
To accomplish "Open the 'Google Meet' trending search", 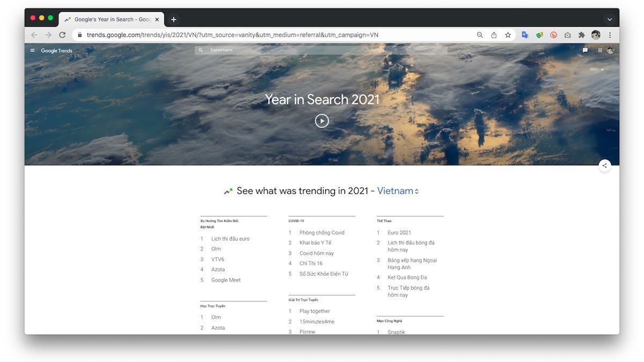I will click(x=226, y=280).
